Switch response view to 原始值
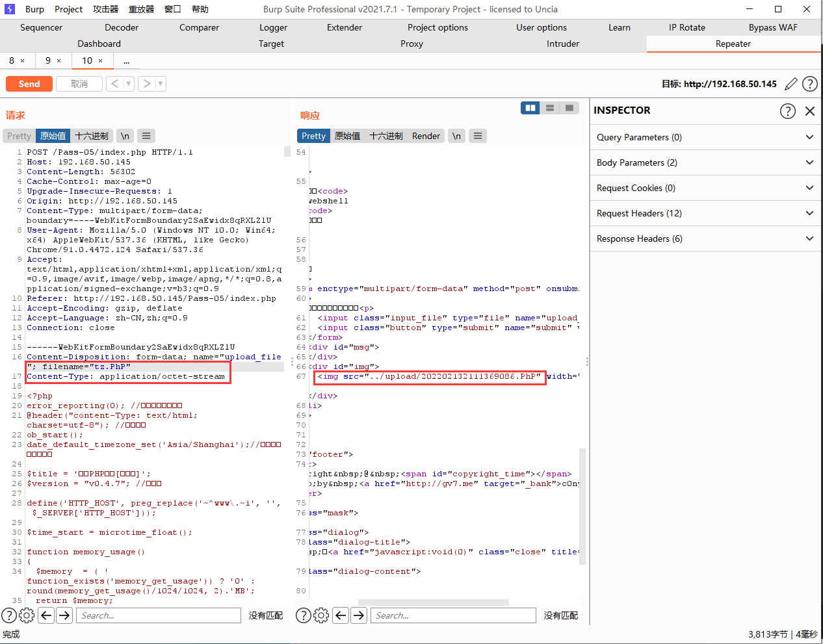 [x=348, y=136]
